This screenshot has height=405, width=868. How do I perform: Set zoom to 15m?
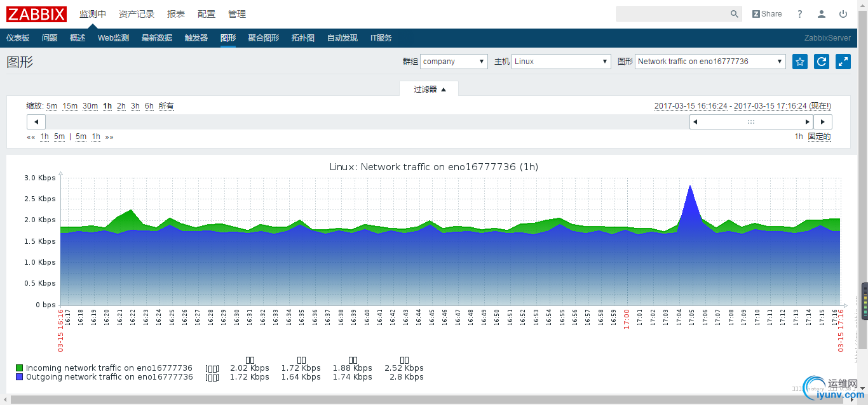[70, 106]
